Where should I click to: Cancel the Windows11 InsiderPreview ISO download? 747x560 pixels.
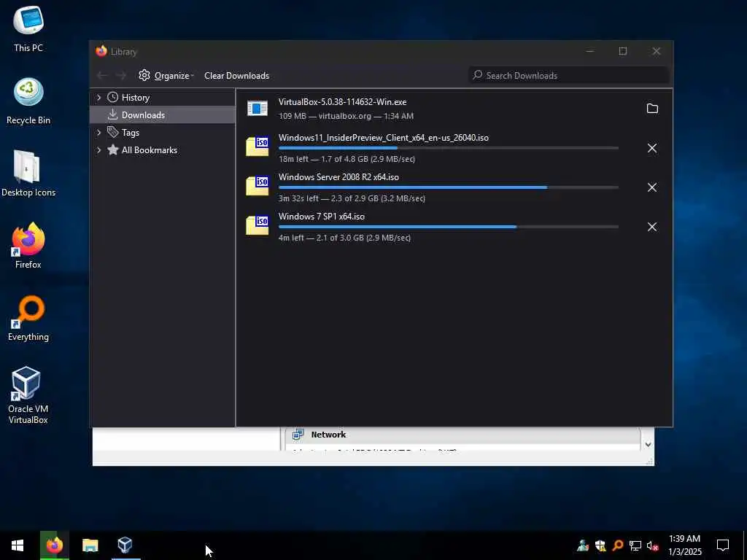(652, 148)
